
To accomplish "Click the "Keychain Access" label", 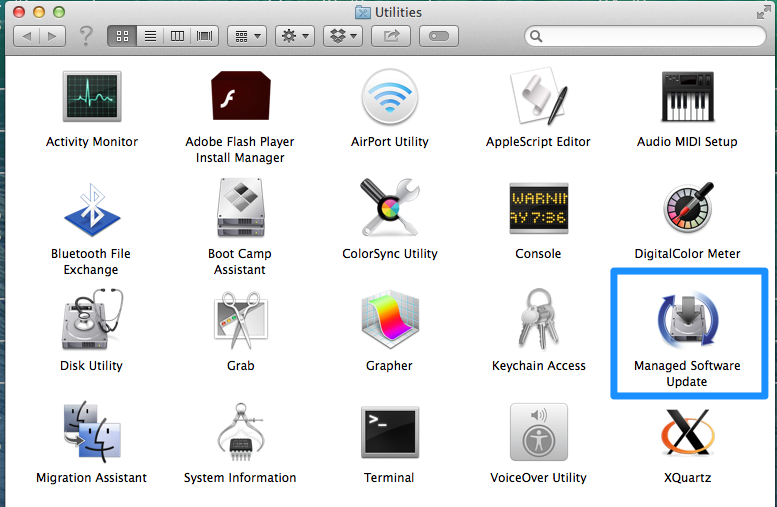I will coord(539,366).
